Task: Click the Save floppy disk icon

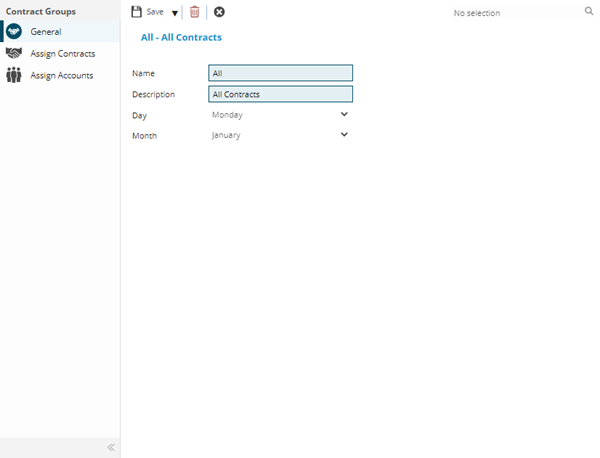Action: pyautogui.click(x=137, y=12)
